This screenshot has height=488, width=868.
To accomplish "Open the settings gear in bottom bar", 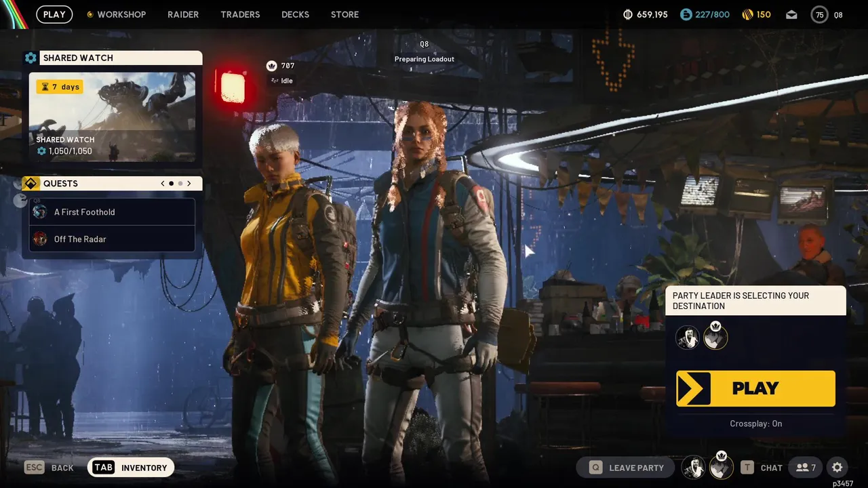I will point(837,468).
